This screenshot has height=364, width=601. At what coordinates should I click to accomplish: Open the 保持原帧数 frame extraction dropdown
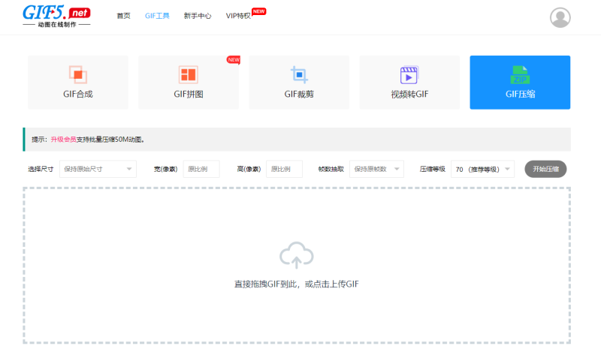click(376, 169)
